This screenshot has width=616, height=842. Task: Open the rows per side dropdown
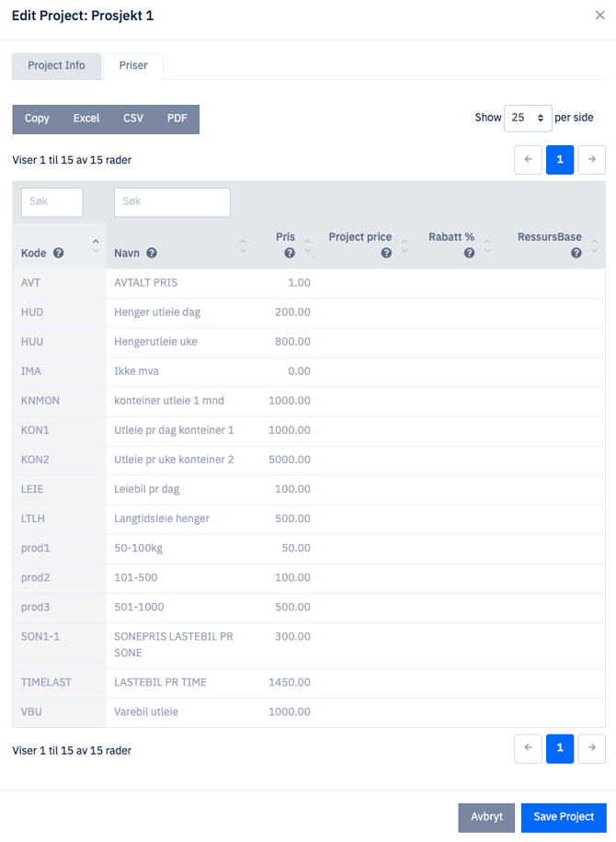click(x=528, y=118)
